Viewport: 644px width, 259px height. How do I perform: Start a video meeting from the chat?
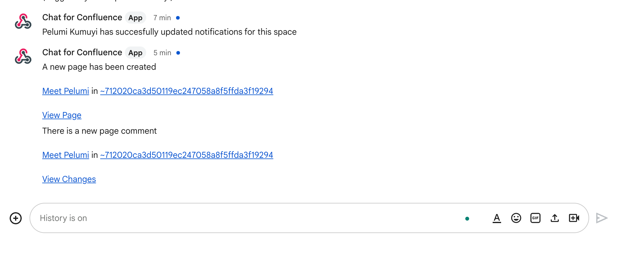coord(574,218)
